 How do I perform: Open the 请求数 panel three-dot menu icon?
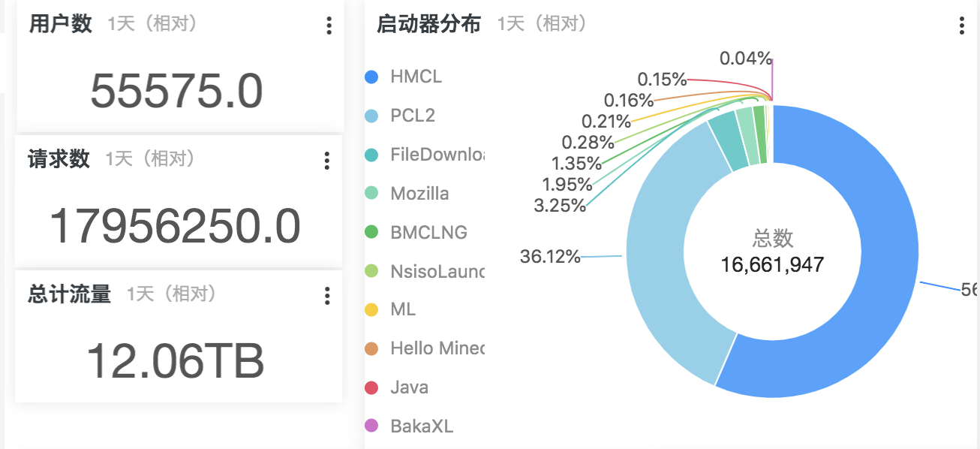click(x=326, y=161)
